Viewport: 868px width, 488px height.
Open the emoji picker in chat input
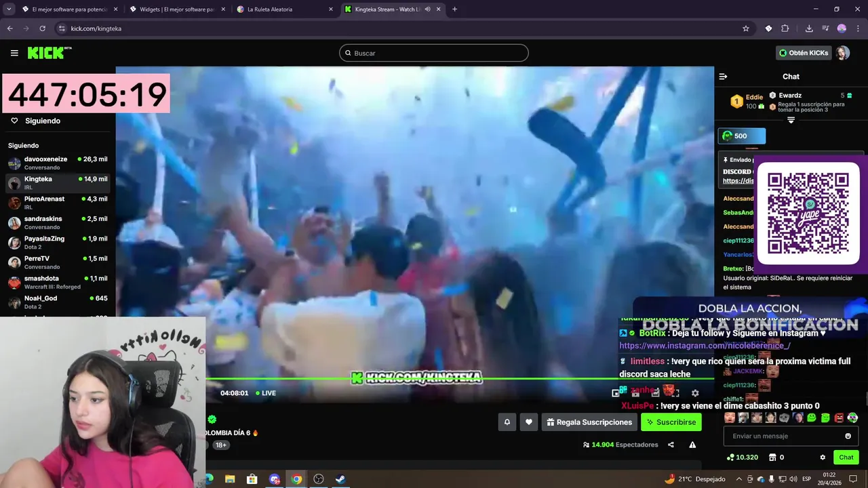tap(848, 436)
